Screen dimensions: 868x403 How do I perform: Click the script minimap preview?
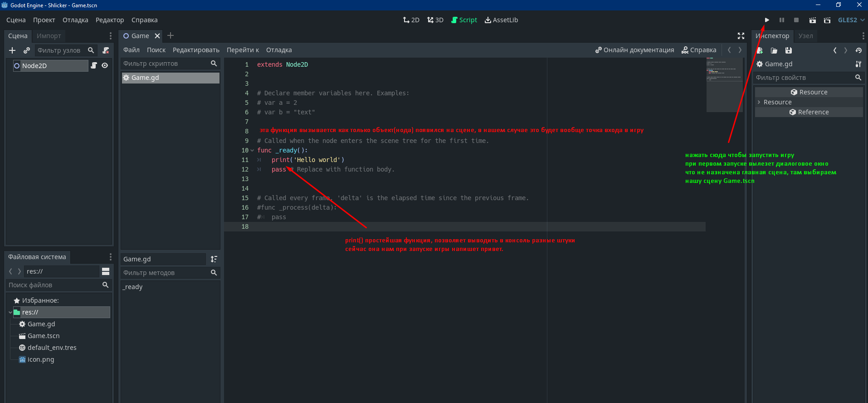pos(724,85)
